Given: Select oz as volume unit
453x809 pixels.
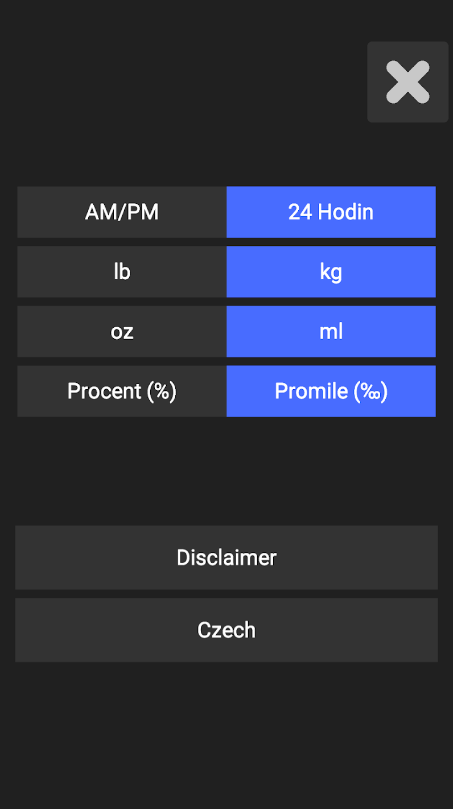Looking at the screenshot, I should tap(122, 331).
